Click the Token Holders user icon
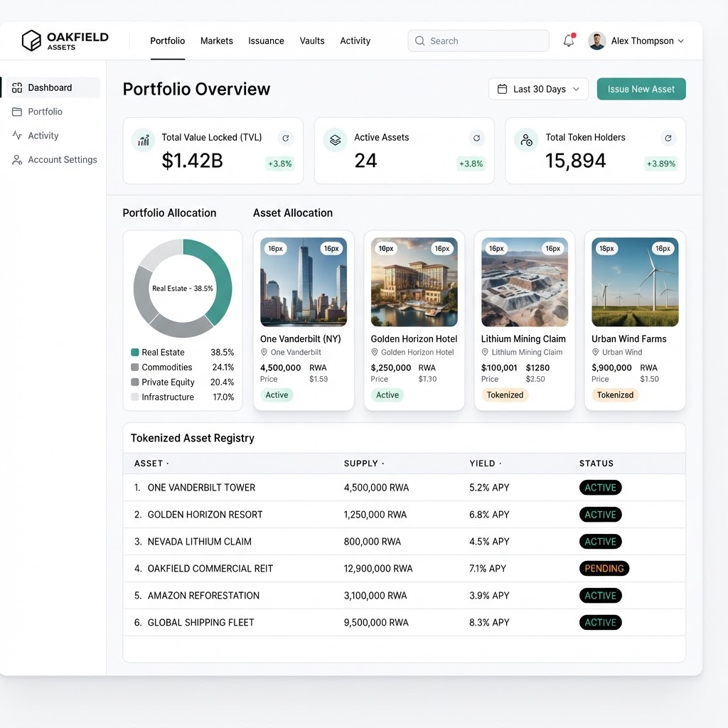Viewport: 728px width, 728px height. (x=527, y=140)
